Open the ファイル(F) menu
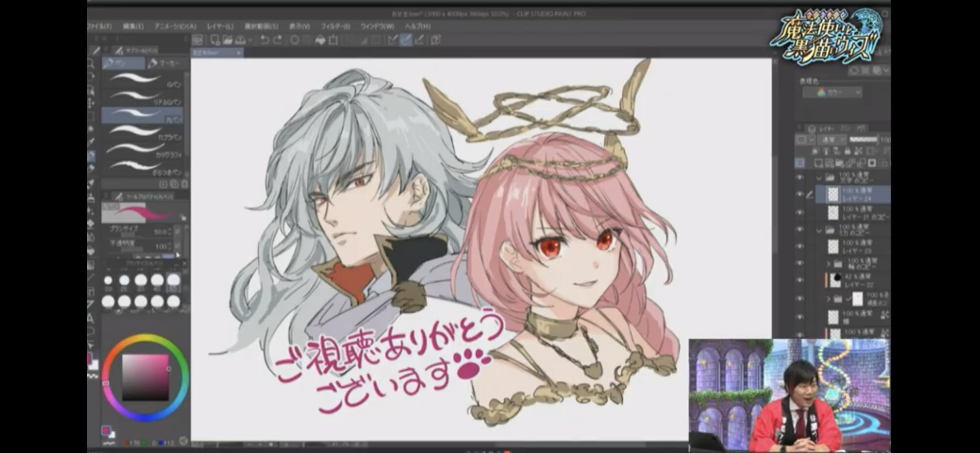Screen dimensions: 980x453 [99, 26]
